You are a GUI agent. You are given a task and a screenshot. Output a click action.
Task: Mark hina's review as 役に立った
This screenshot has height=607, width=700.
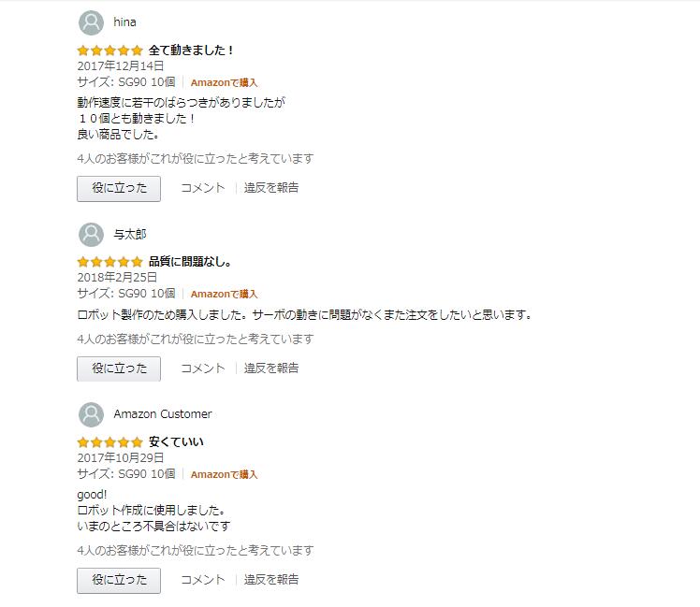pos(119,188)
